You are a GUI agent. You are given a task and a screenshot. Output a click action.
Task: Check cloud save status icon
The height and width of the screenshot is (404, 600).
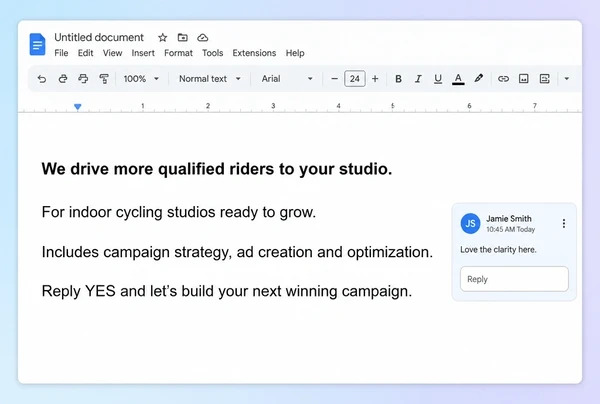tap(202, 37)
